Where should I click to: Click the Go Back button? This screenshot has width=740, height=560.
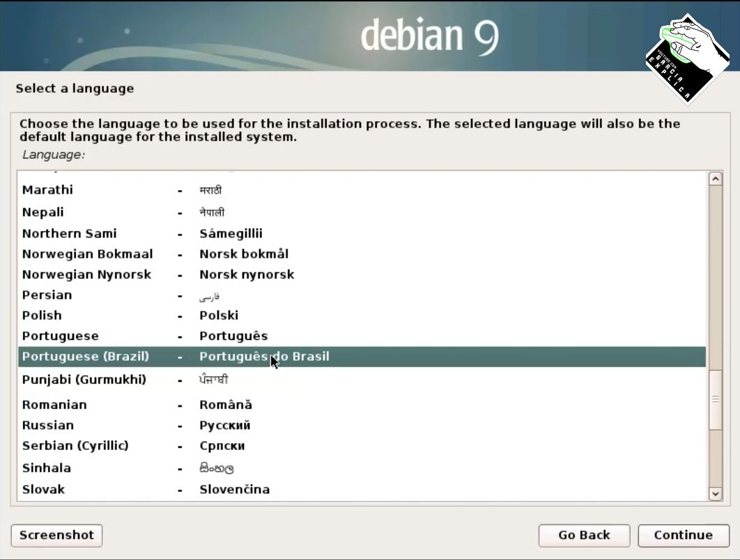pos(584,536)
